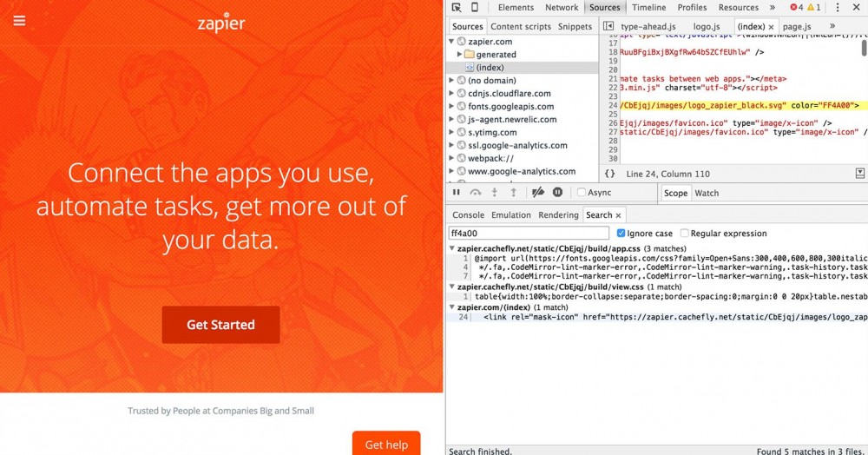This screenshot has height=455, width=868.
Task: Open the Emulation drawer tab
Action: pyautogui.click(x=511, y=215)
